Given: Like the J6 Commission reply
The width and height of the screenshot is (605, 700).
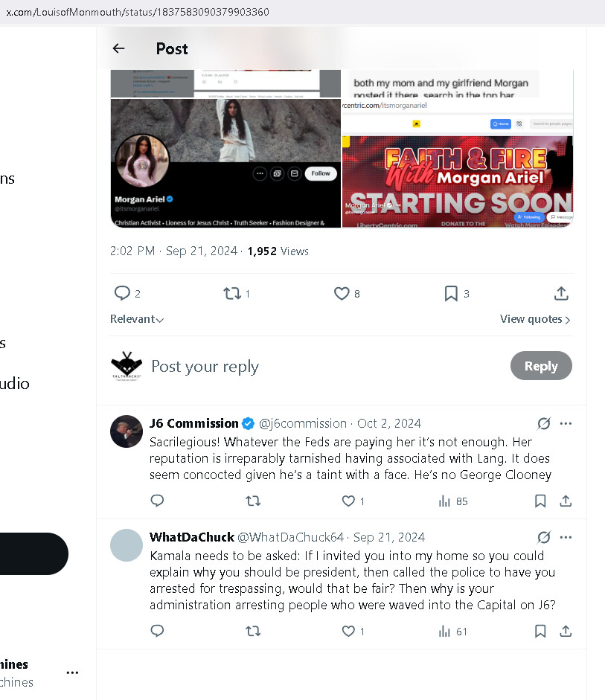Looking at the screenshot, I should click(348, 501).
